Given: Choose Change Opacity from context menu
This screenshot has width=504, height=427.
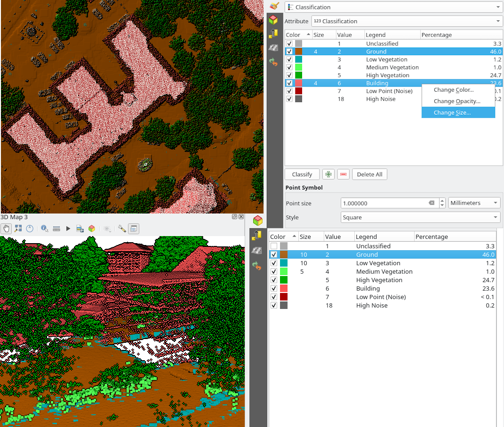Looking at the screenshot, I should coord(456,101).
